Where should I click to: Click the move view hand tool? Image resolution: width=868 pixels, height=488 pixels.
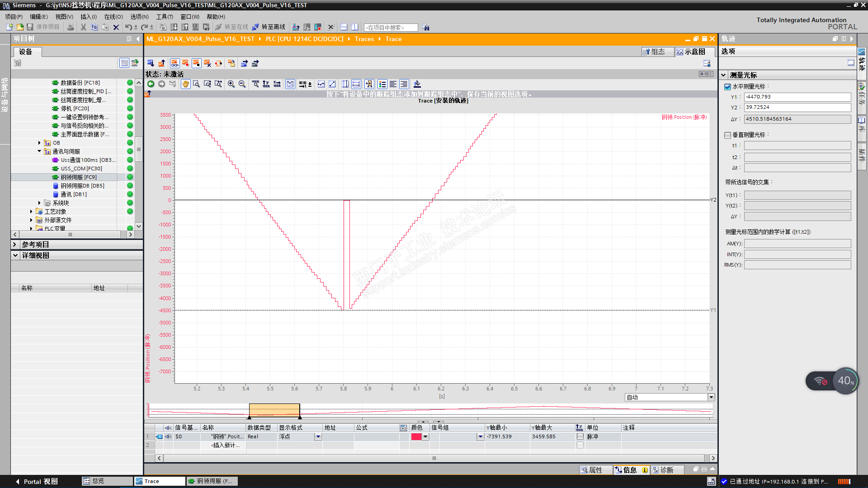185,84
